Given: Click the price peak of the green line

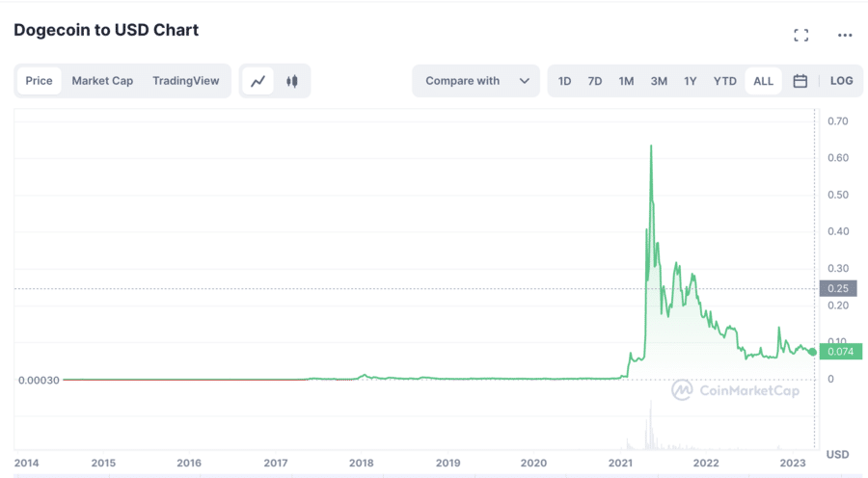Looking at the screenshot, I should [x=651, y=146].
